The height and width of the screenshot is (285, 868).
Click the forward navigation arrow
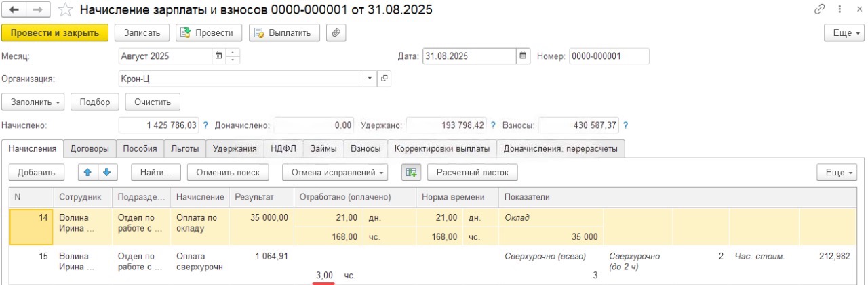(37, 10)
